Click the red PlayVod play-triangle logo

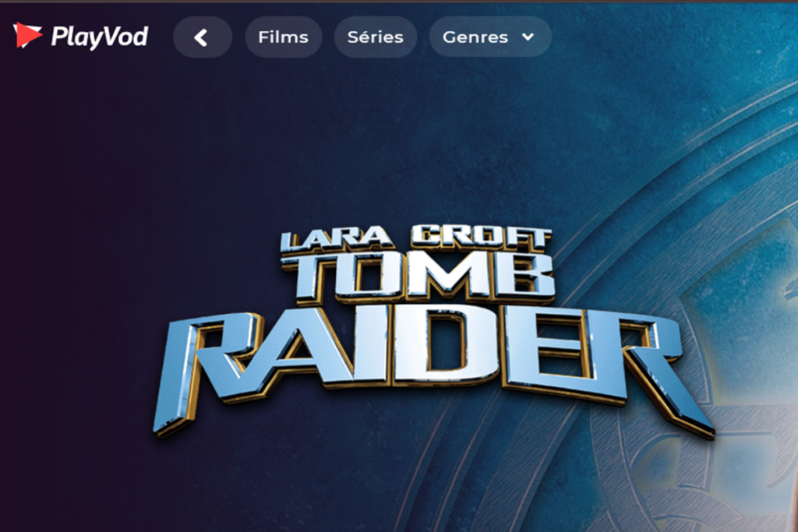pyautogui.click(x=28, y=34)
